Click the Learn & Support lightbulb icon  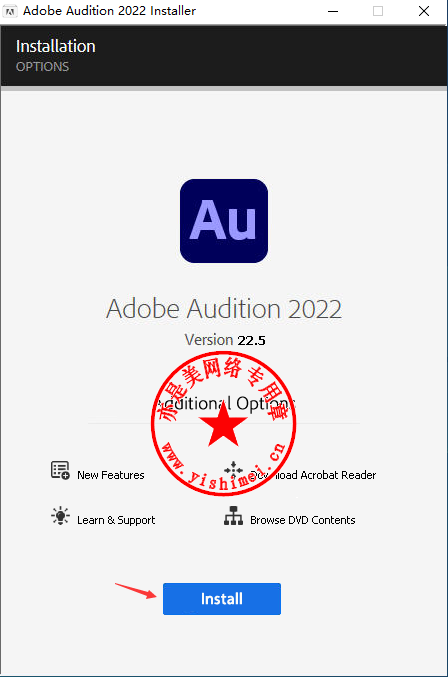pyautogui.click(x=60, y=516)
